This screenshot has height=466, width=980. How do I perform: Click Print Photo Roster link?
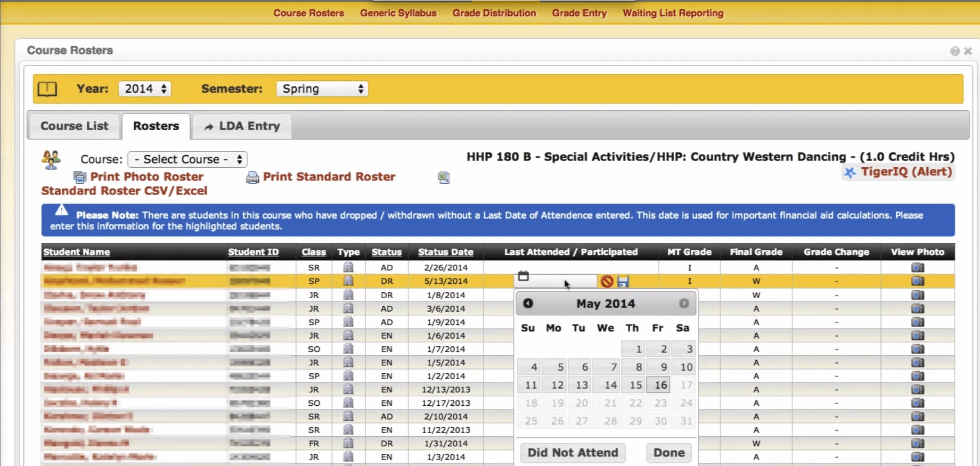146,177
